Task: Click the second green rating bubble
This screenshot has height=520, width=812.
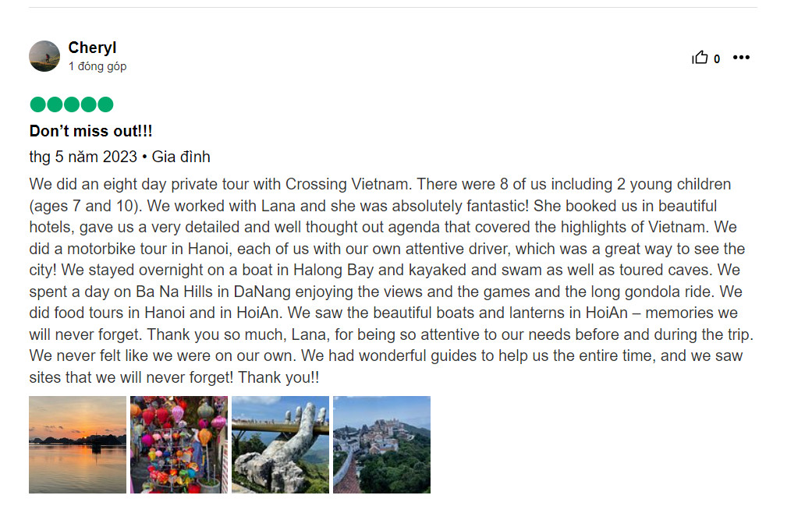Action: point(55,104)
